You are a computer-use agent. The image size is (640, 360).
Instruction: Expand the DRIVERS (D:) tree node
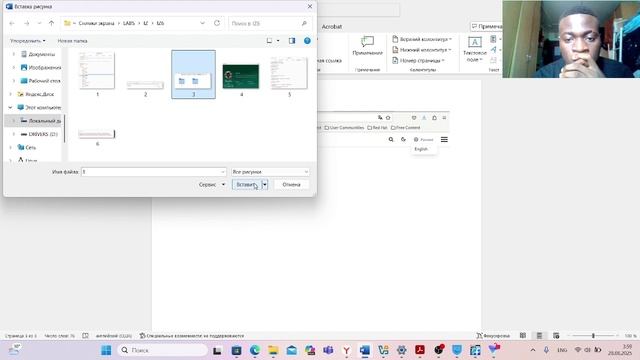click(14, 134)
